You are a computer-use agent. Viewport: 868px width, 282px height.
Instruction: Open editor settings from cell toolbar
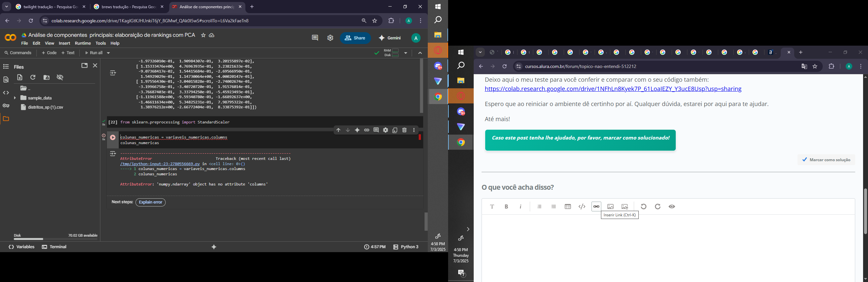385,130
